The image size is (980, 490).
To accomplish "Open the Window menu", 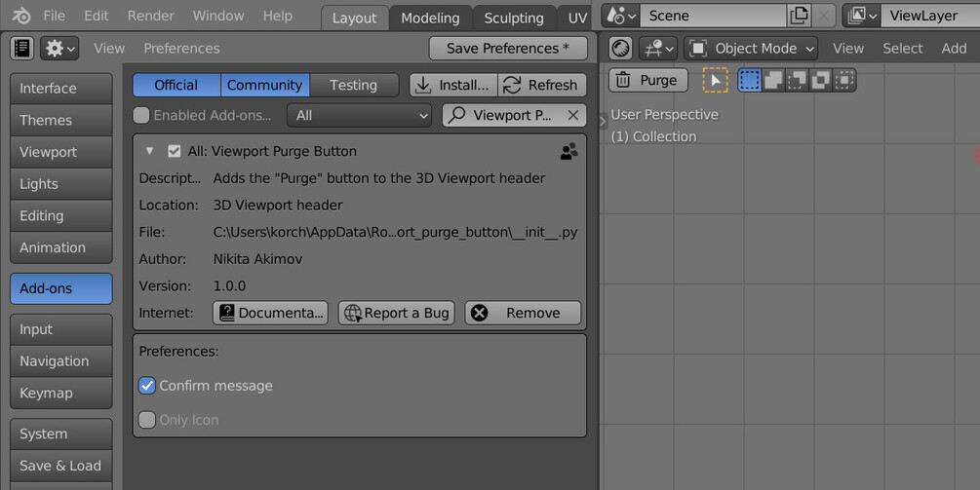I will tap(218, 16).
